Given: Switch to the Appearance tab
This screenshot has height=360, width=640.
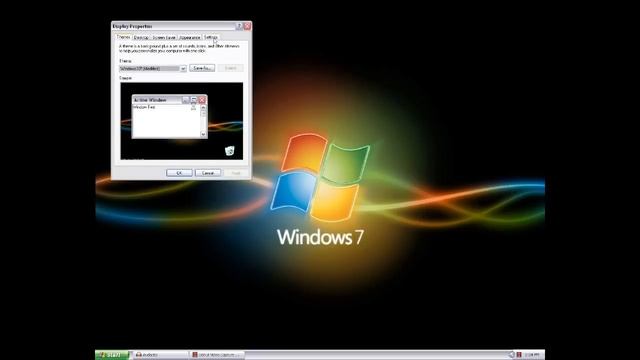Looking at the screenshot, I should click(190, 38).
